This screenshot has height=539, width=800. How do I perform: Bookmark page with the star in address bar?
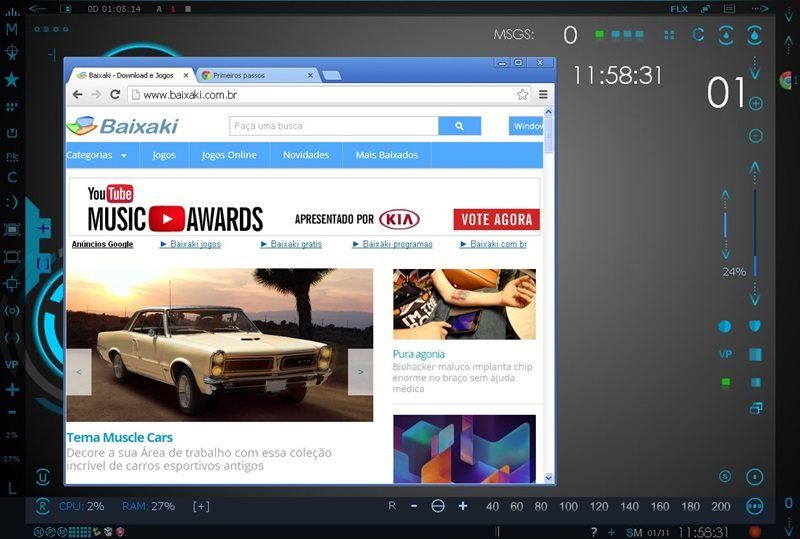tap(522, 94)
